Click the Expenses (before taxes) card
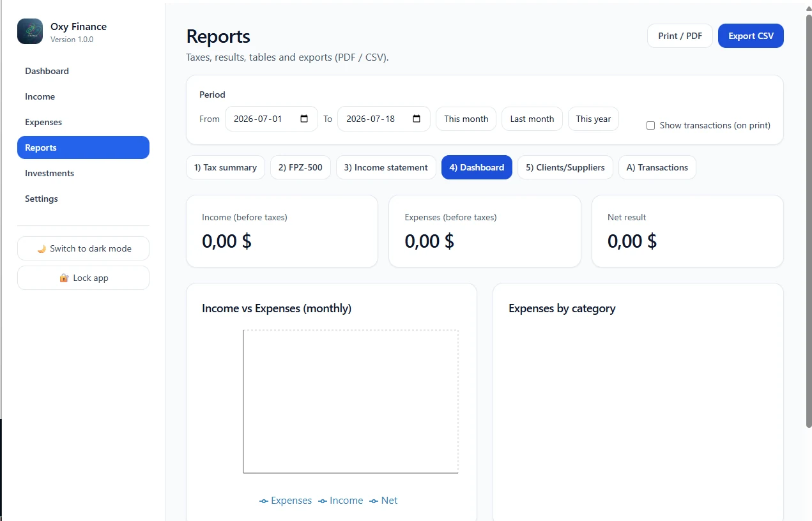The width and height of the screenshot is (812, 521). [485, 231]
